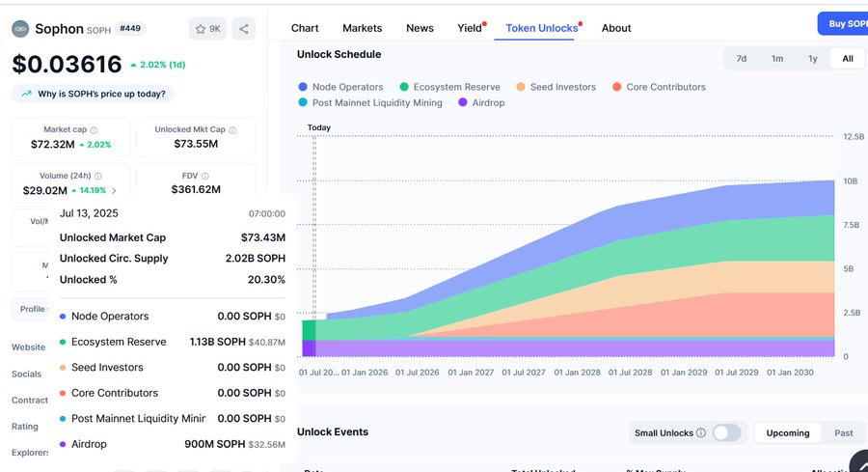Select the 7d time range
868x472 pixels.
(742, 58)
